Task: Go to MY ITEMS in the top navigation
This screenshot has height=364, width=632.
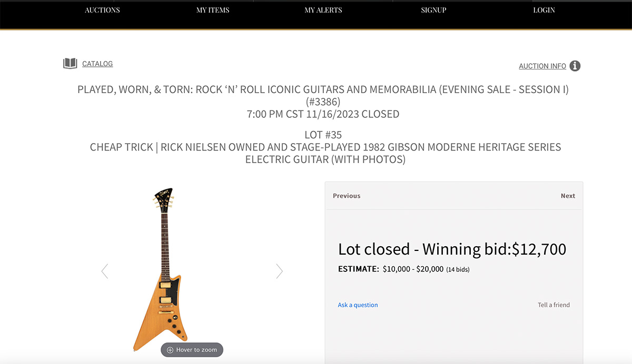Action: point(213,10)
